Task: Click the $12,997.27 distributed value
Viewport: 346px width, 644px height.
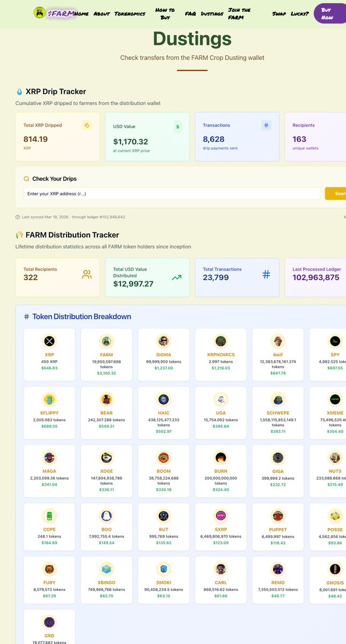Action: pos(133,284)
